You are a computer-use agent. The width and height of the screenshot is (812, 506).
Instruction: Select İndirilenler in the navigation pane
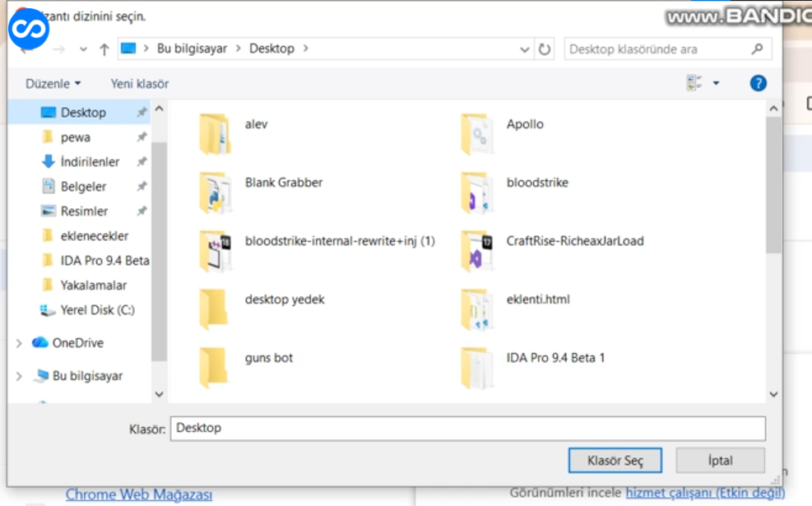coord(90,161)
